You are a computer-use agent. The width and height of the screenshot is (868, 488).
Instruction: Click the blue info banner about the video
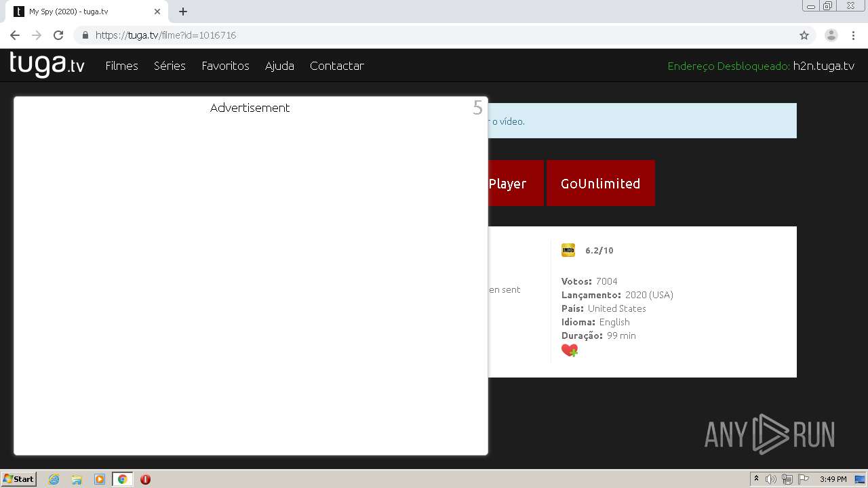coord(642,121)
